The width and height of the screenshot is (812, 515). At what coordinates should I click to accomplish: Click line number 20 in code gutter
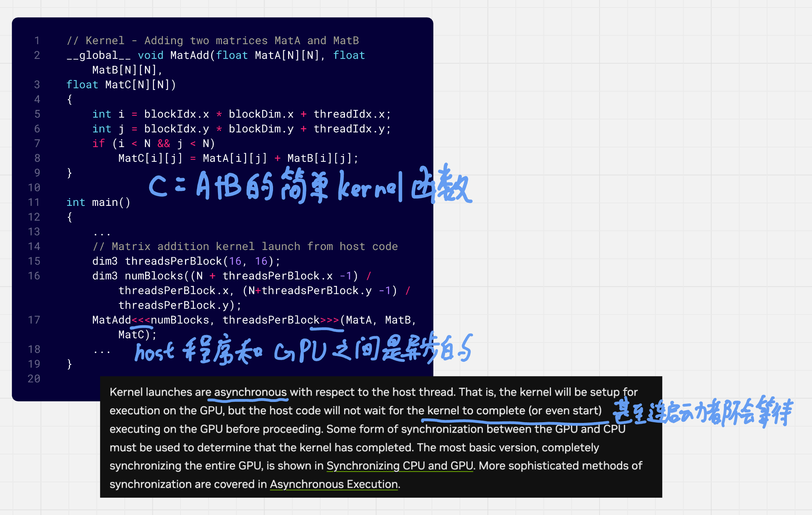coord(34,379)
